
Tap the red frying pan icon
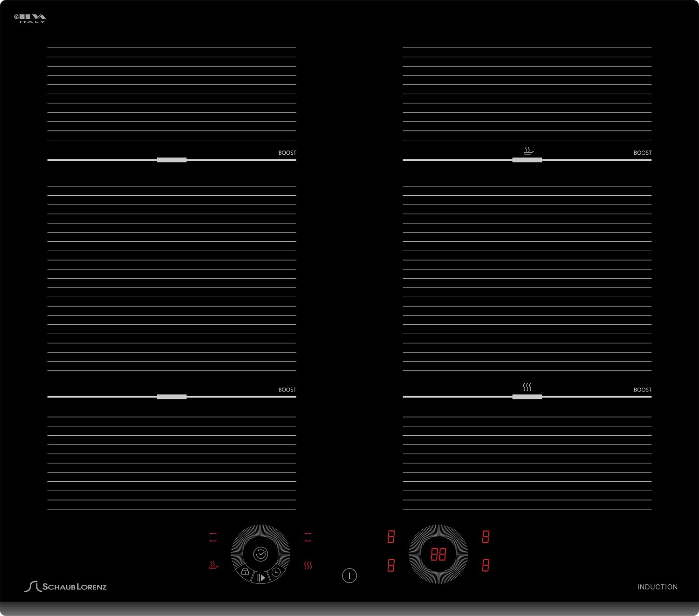pyautogui.click(x=213, y=565)
